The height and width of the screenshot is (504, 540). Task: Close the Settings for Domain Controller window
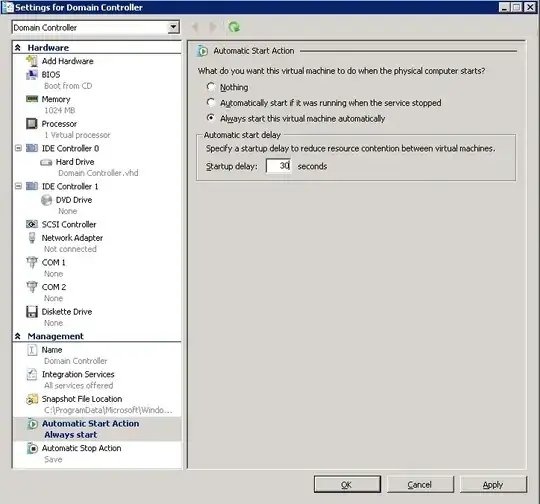(530, 7)
